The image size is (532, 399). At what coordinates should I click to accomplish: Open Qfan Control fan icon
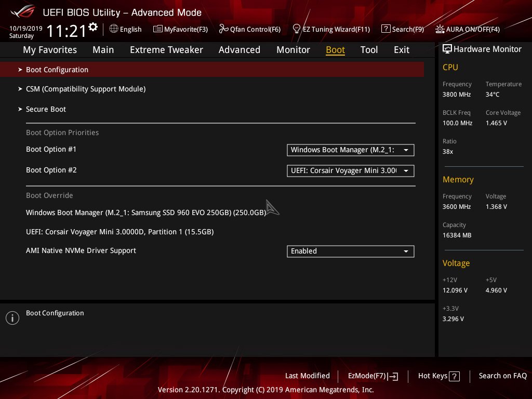[x=223, y=29]
